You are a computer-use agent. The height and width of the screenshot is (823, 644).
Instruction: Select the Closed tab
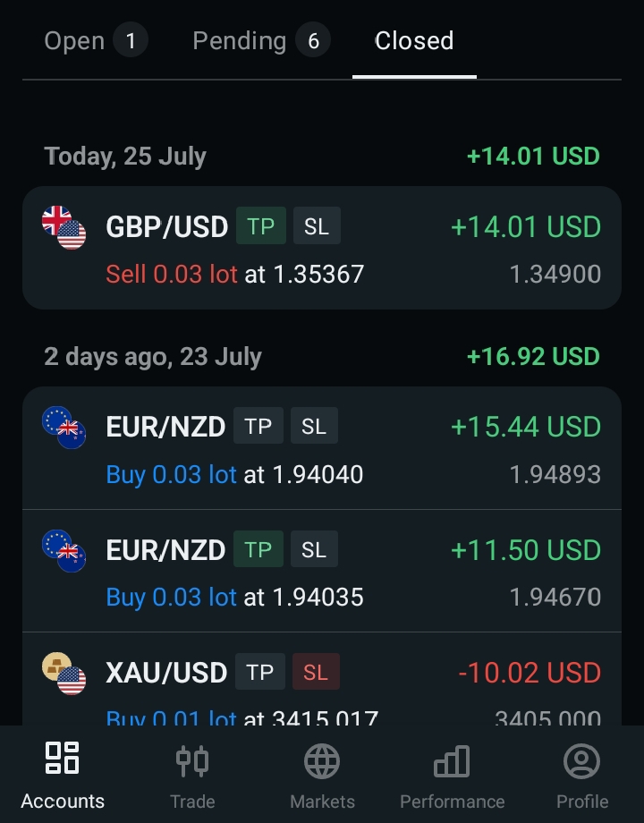[414, 41]
